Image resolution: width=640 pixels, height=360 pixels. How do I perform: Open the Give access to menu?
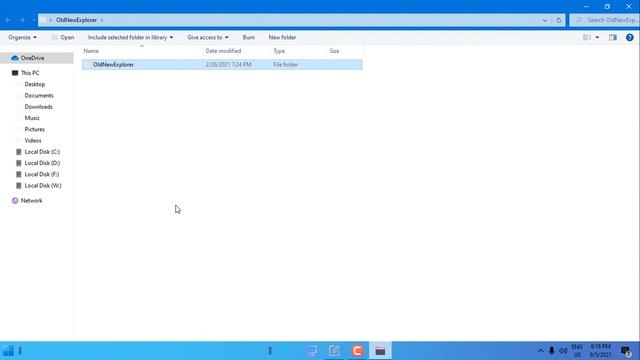coord(208,37)
